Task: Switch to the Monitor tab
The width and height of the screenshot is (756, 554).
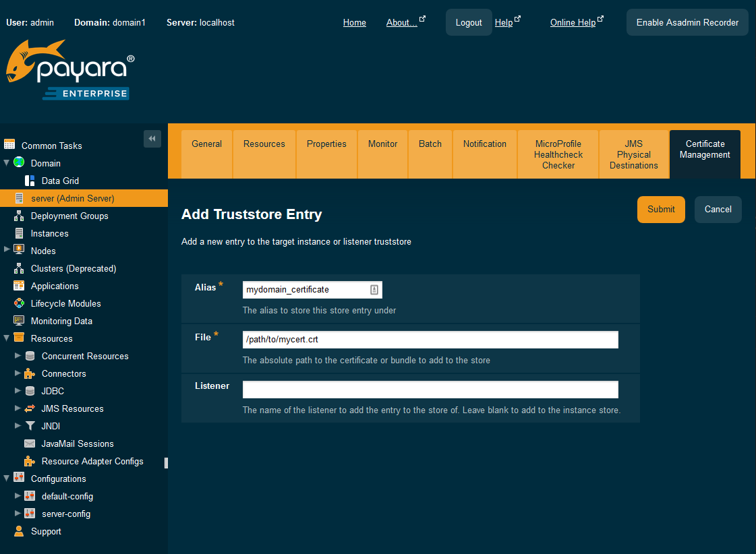Action: (382, 144)
